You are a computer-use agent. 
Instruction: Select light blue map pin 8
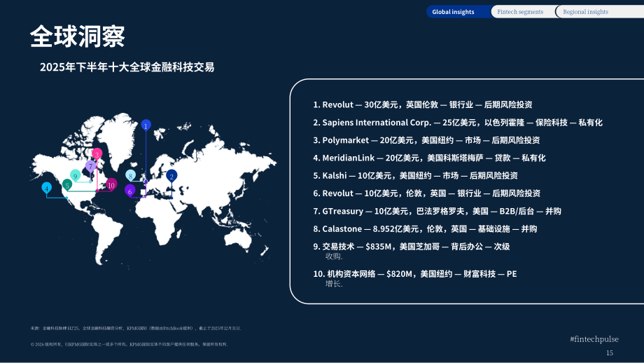click(131, 175)
